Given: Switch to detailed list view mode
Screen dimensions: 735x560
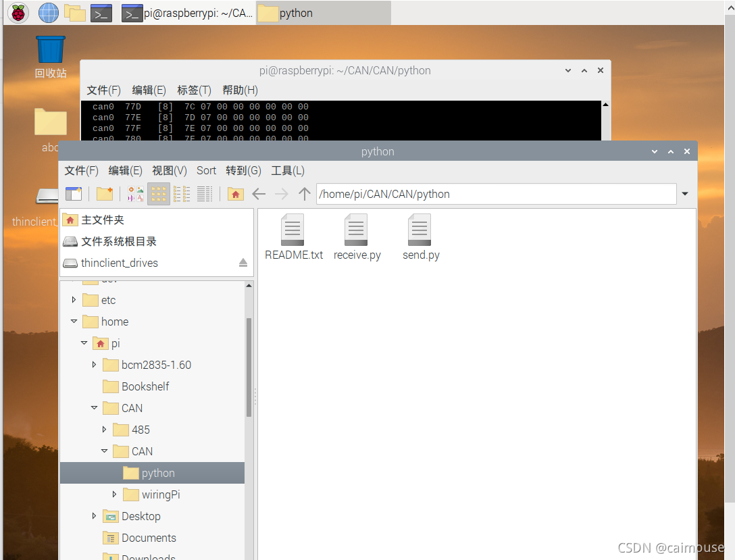Looking at the screenshot, I should 205,194.
